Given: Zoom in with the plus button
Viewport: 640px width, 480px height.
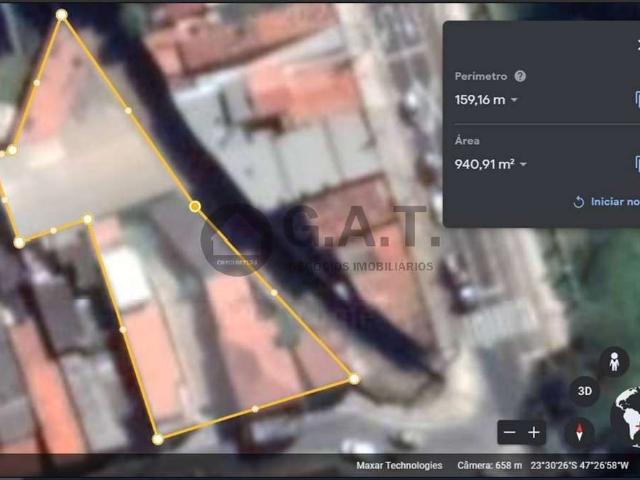Looking at the screenshot, I should click(535, 432).
